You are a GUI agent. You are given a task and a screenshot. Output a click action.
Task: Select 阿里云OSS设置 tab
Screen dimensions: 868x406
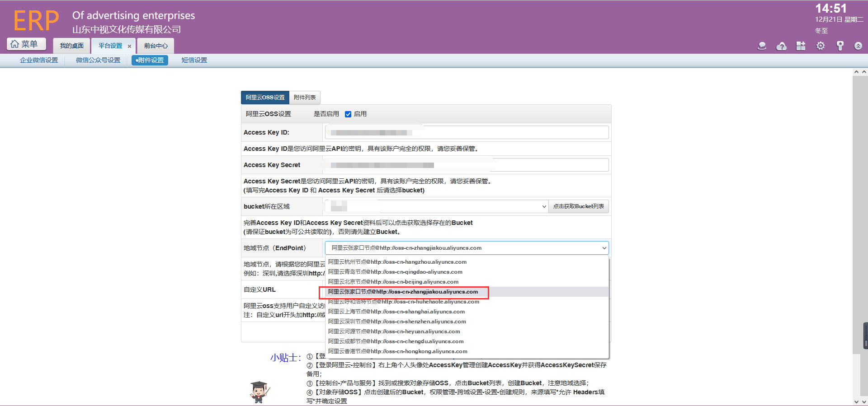tap(265, 98)
